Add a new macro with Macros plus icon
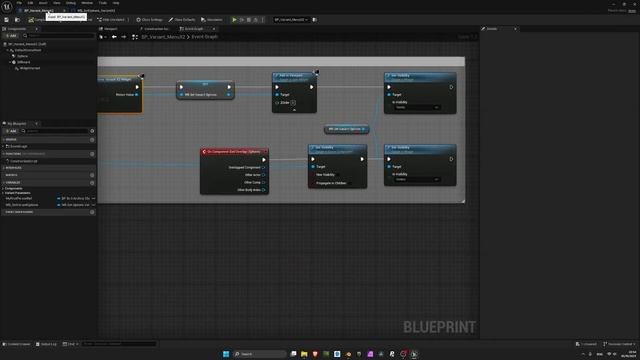This screenshot has width=640, height=360. 92,175
